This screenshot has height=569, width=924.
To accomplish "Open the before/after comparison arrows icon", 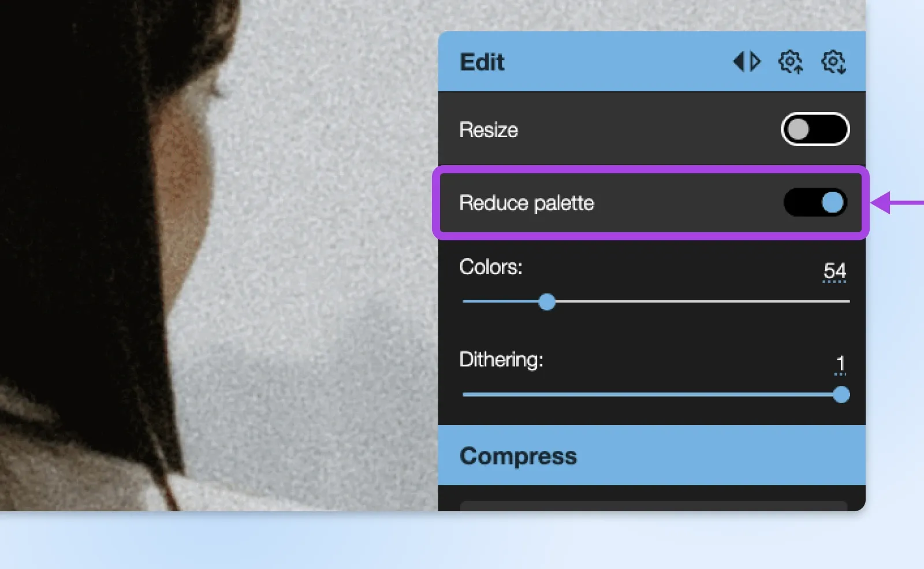I will [747, 62].
